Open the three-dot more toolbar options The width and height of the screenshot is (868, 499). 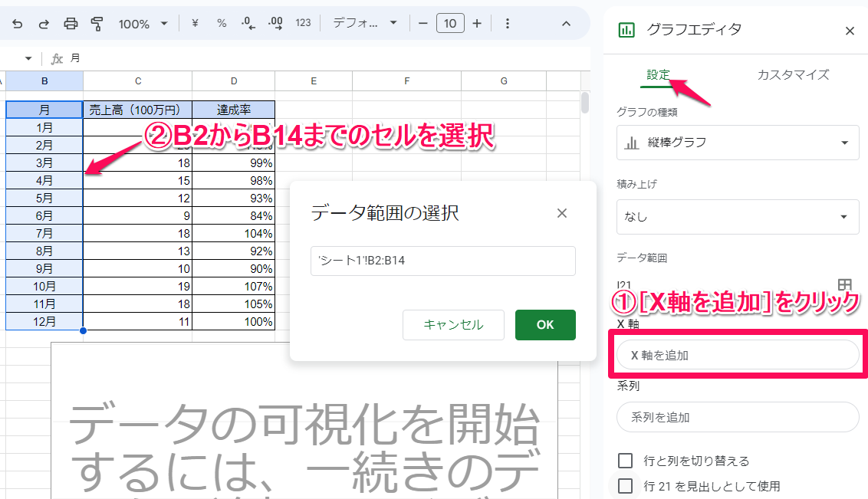pyautogui.click(x=507, y=23)
